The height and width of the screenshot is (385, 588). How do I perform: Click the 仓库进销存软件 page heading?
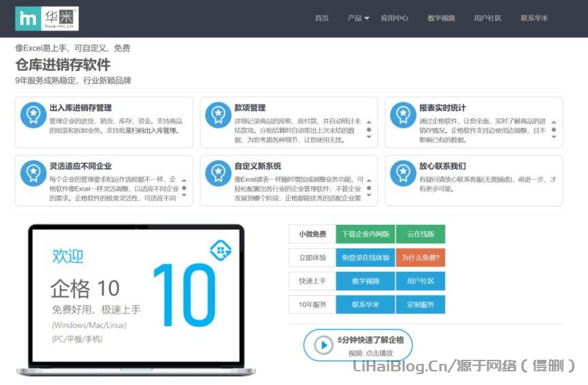(63, 65)
